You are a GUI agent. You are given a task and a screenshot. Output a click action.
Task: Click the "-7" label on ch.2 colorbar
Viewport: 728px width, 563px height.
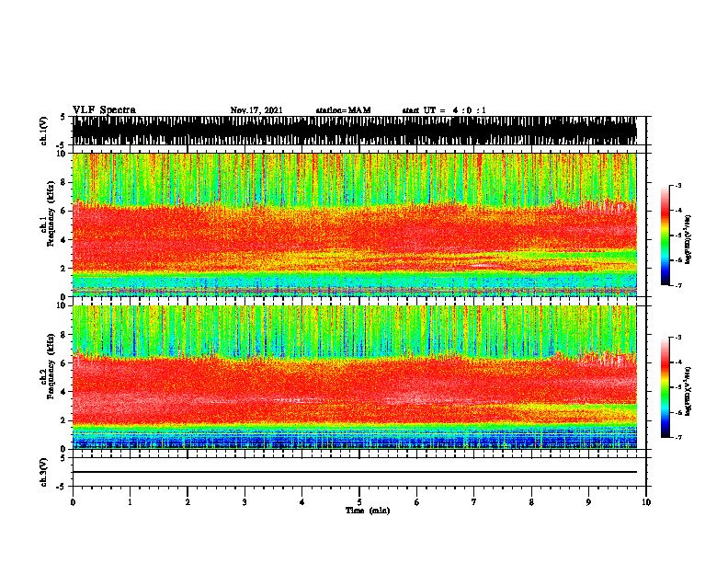pyautogui.click(x=678, y=437)
